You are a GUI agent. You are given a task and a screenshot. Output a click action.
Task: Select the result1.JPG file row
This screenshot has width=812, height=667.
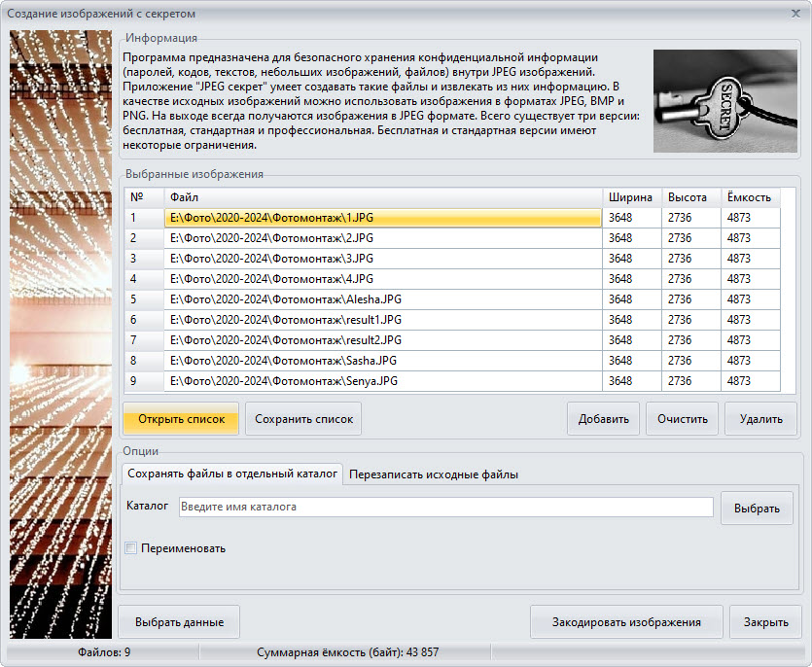[381, 320]
